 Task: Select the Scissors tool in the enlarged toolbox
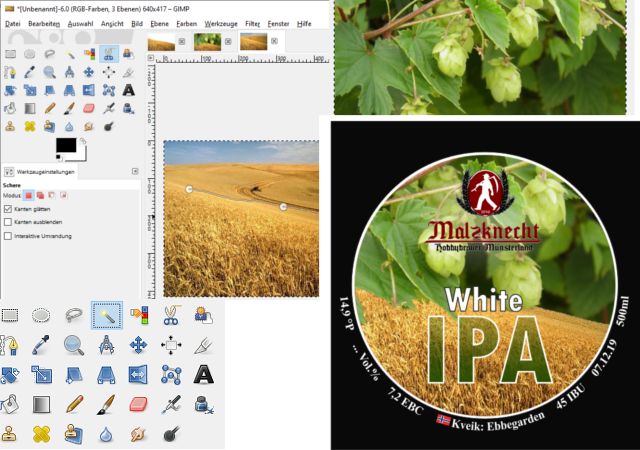coord(171,315)
